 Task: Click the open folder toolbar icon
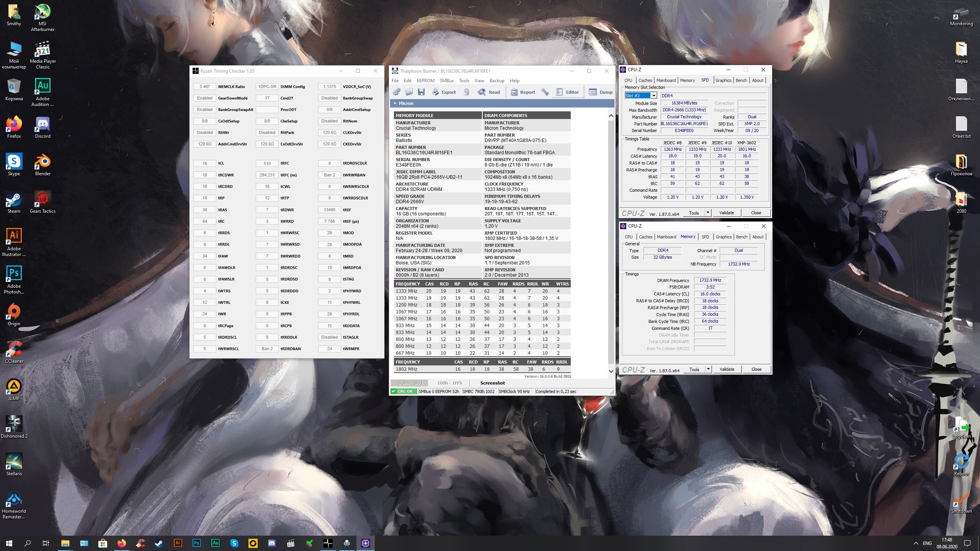click(x=409, y=92)
